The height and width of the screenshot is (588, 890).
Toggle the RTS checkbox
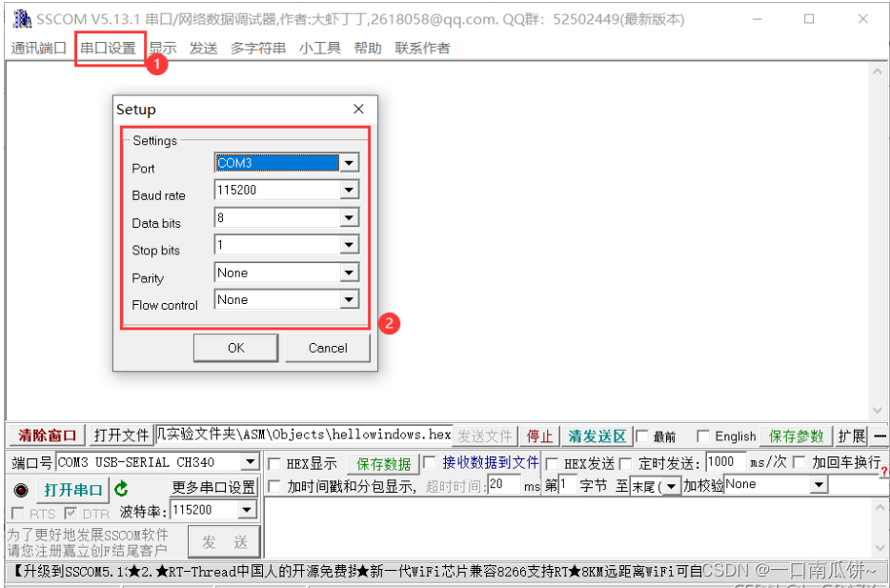point(18,514)
